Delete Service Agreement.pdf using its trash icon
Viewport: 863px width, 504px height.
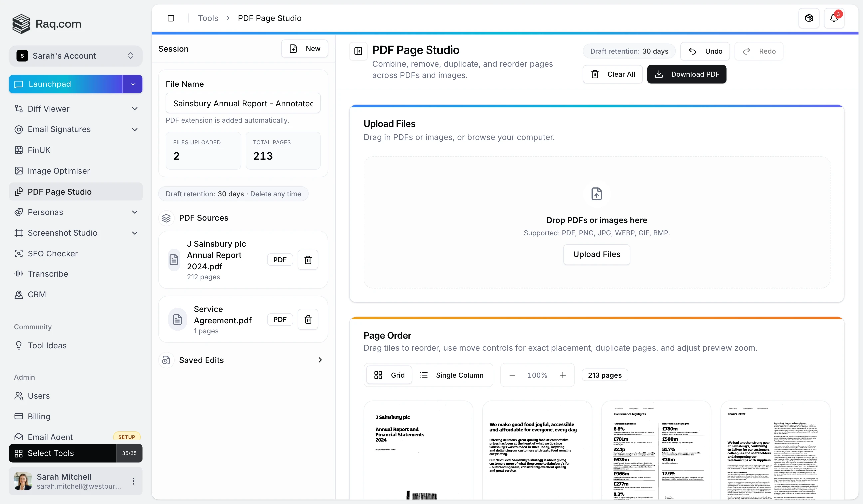click(308, 319)
